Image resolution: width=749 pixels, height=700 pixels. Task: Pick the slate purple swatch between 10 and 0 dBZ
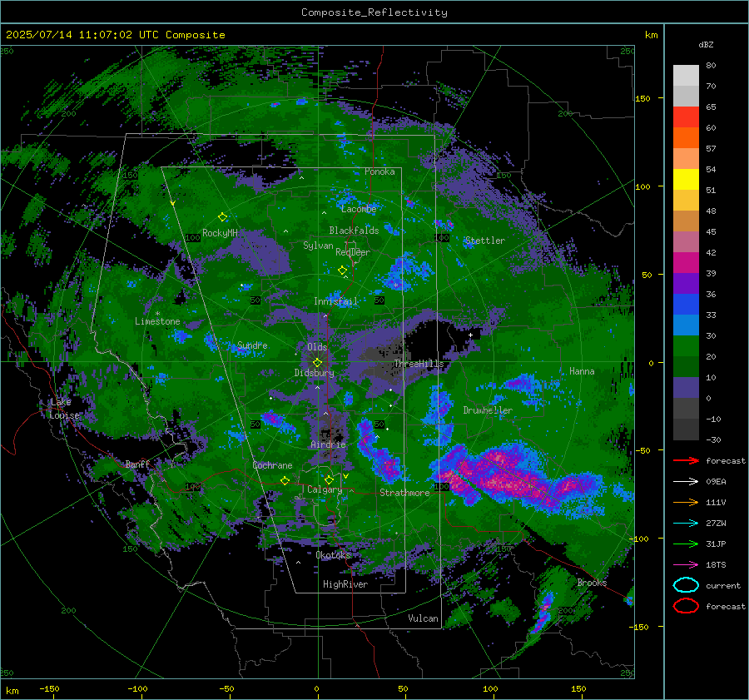(686, 388)
